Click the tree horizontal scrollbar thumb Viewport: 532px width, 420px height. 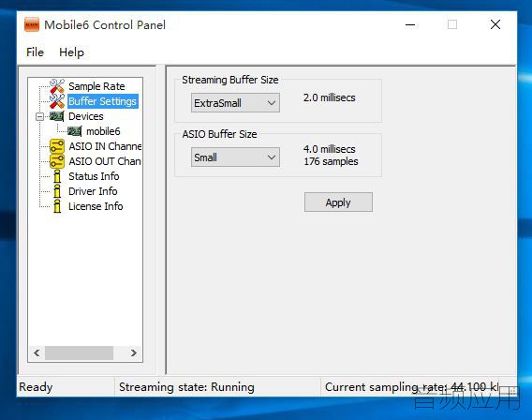click(x=79, y=352)
